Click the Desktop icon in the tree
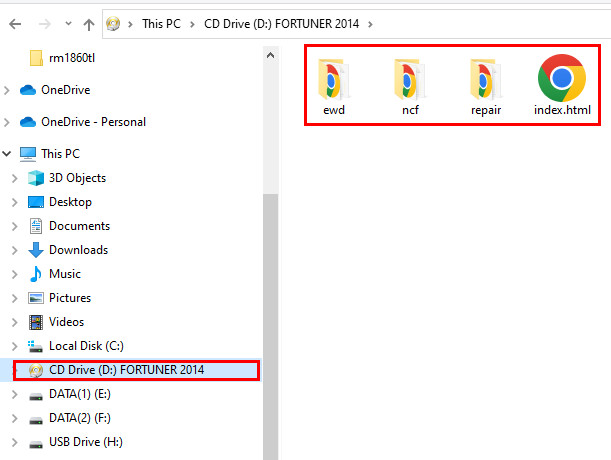The image size is (611, 460). pos(36,202)
